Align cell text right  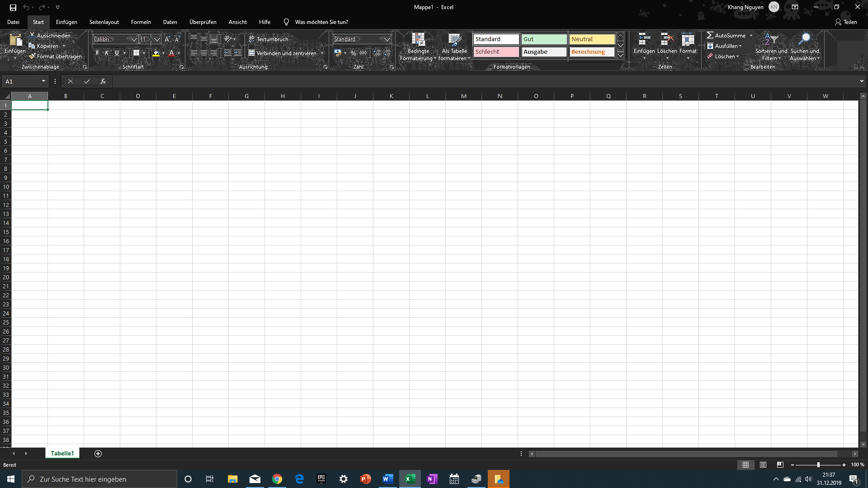(x=214, y=53)
